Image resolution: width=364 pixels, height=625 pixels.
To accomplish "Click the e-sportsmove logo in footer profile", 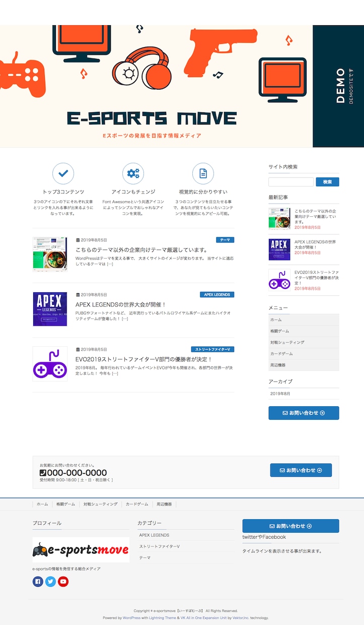I will [x=81, y=549].
